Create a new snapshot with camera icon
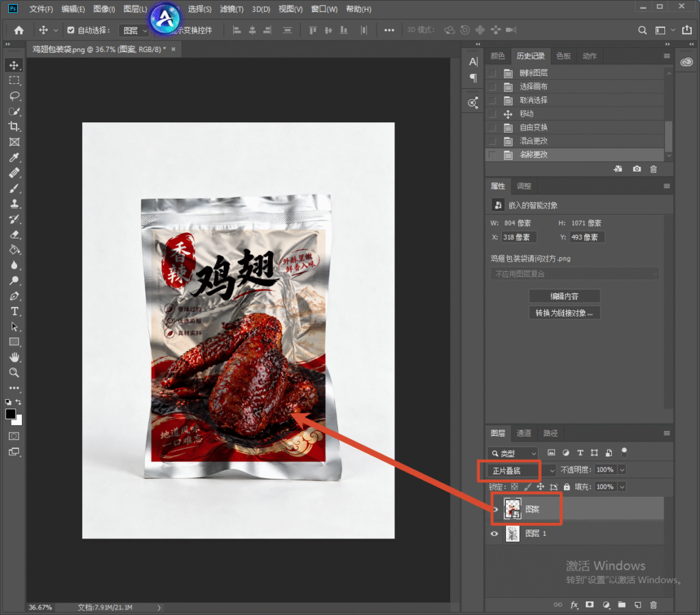This screenshot has height=615, width=700. click(636, 169)
